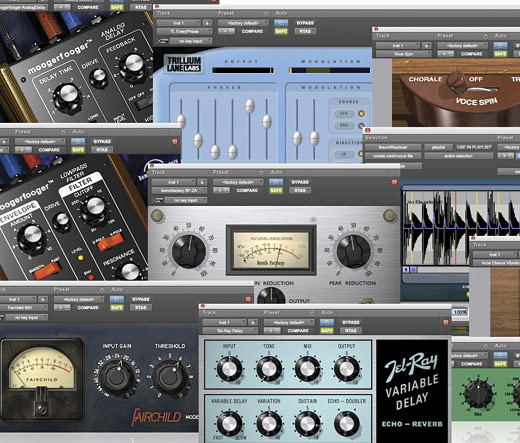Screen dimensions: 520x443
Task: Click the SoundReplacer waveform display
Action: coord(461,228)
